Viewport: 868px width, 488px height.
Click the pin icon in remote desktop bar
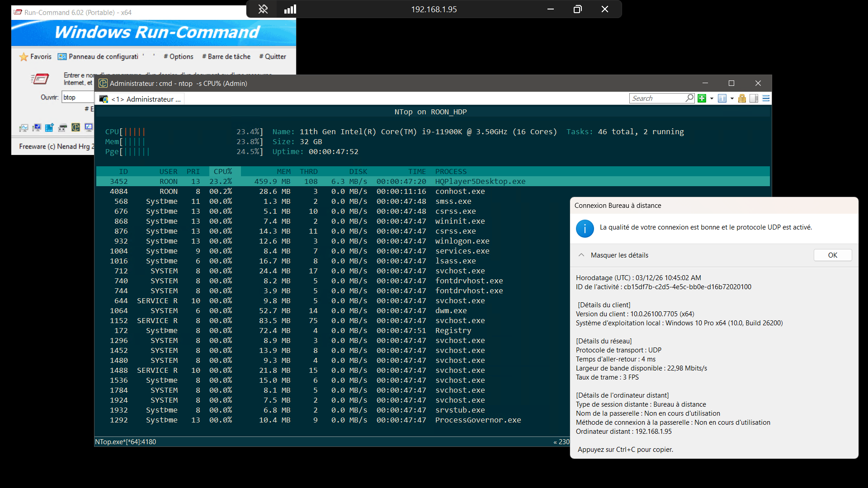[x=263, y=9]
